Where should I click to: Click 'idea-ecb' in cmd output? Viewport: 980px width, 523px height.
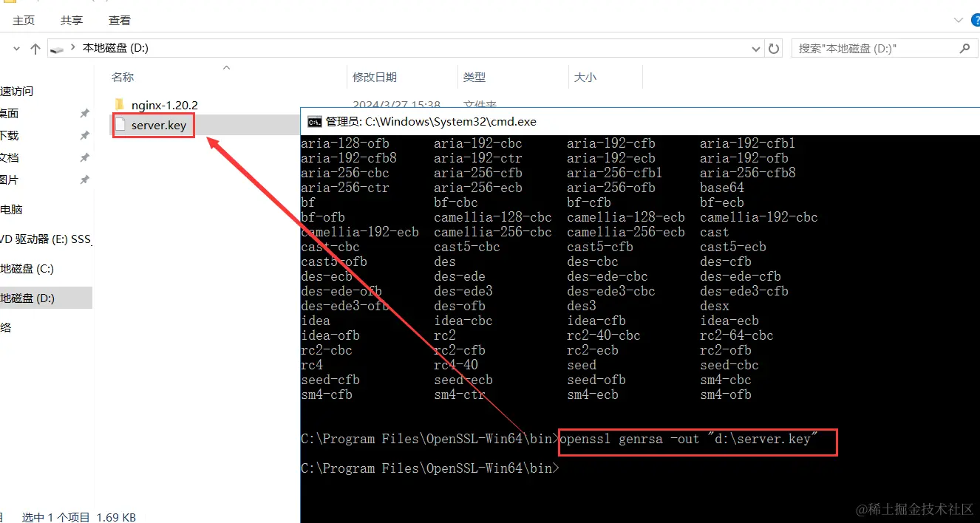[x=729, y=321]
